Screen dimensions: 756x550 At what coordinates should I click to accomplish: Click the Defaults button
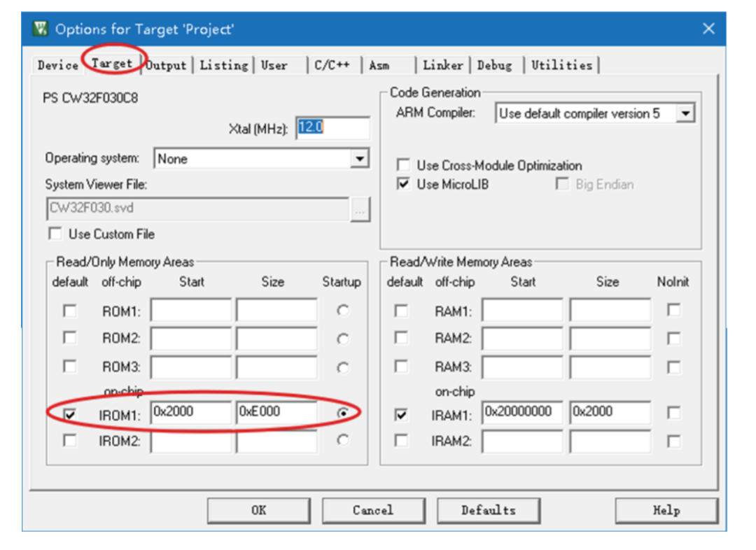489,511
